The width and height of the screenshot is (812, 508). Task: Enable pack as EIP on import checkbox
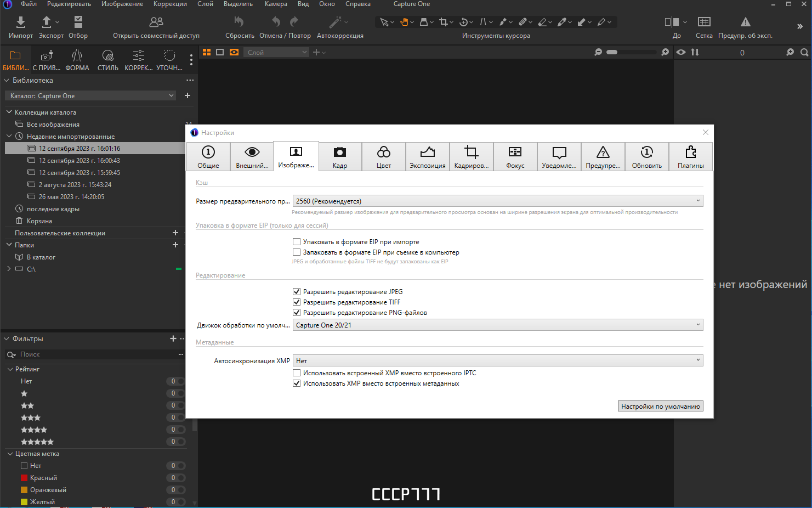(x=297, y=242)
